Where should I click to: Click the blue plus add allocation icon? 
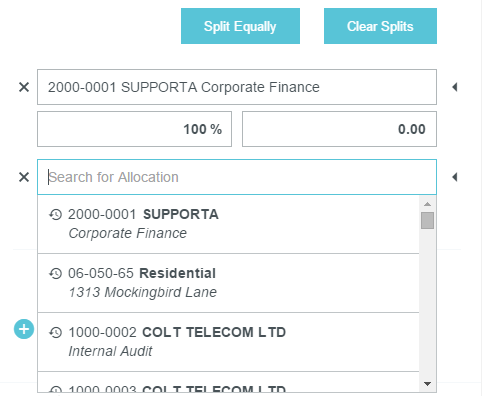click(24, 329)
